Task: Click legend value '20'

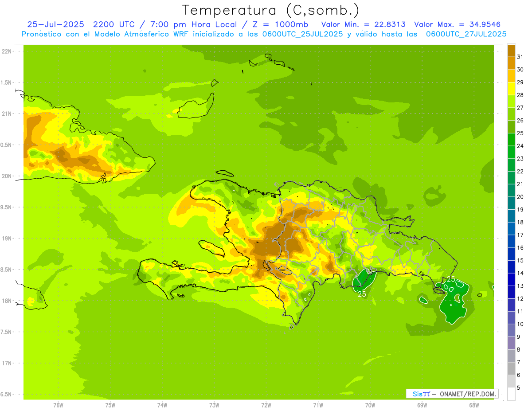Action: (520, 197)
